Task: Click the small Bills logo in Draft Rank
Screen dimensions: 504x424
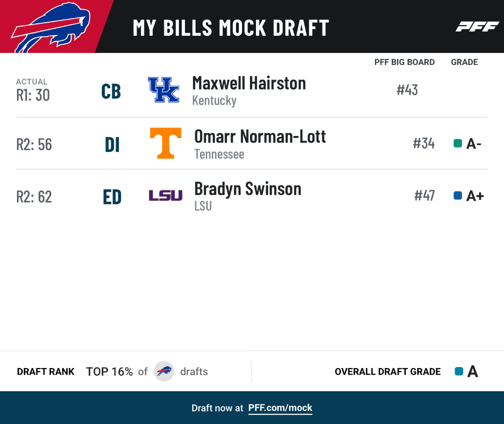Action: point(164,371)
